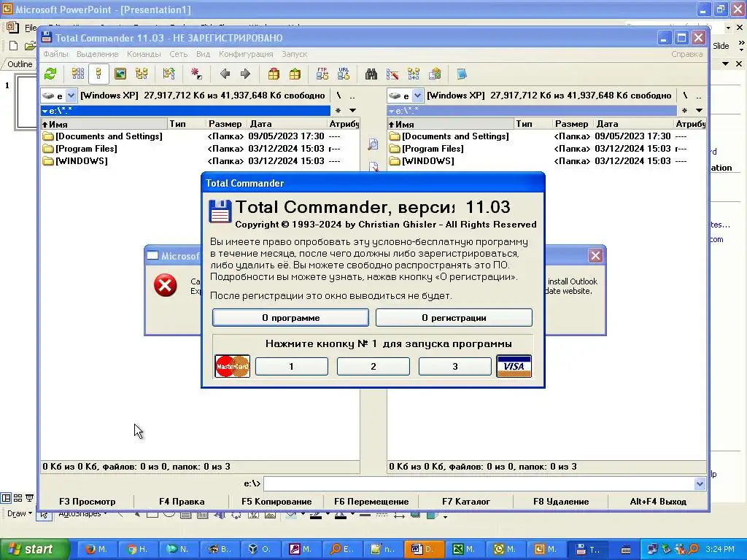747x560 pixels.
Task: Open the Команды menu
Action: click(144, 54)
